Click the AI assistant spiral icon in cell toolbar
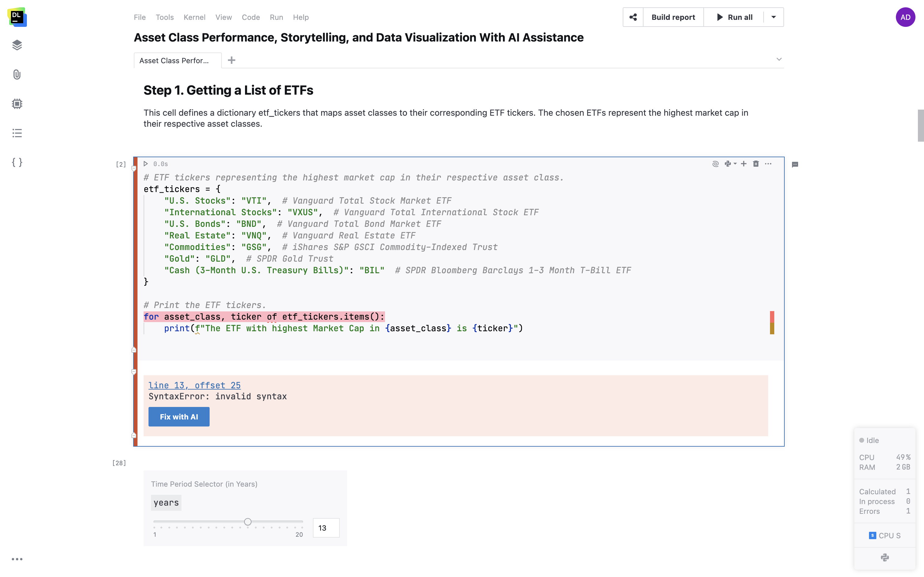 pos(716,164)
